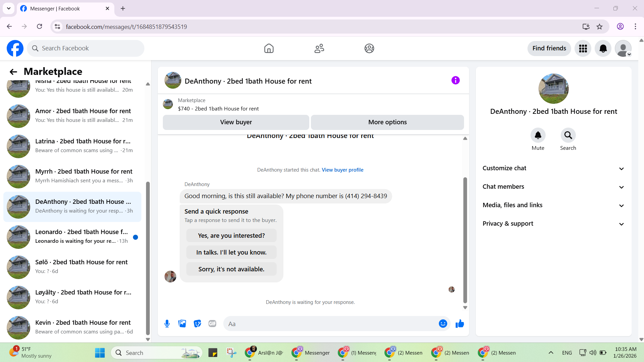Screen dimensions: 644x362
Task: Bookmark this page with star icon
Action: tap(599, 27)
